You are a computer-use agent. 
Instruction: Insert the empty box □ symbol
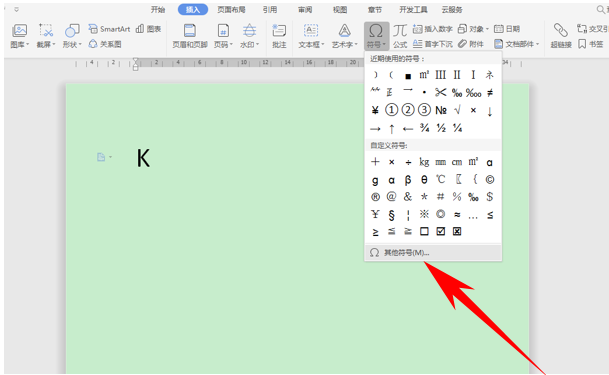coord(424,231)
